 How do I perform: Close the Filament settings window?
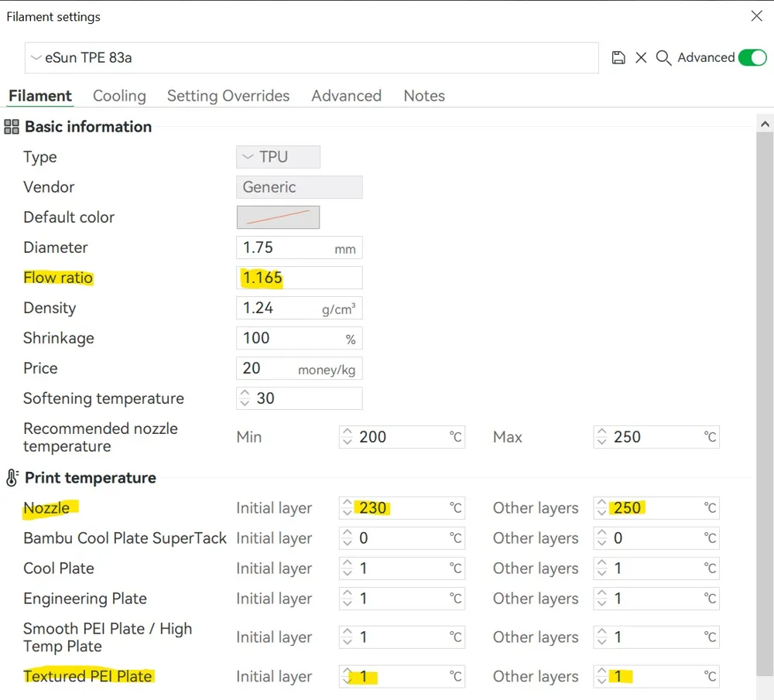pyautogui.click(x=756, y=15)
